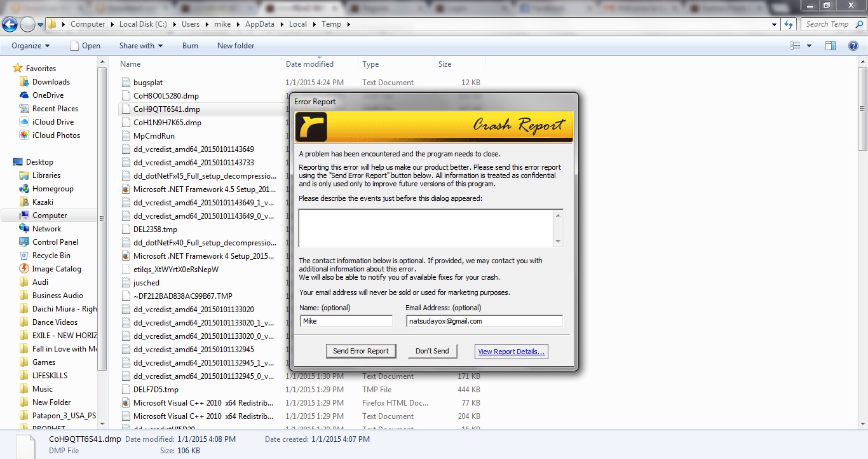
Task: Select DELF7D5.tmp file
Action: click(156, 390)
